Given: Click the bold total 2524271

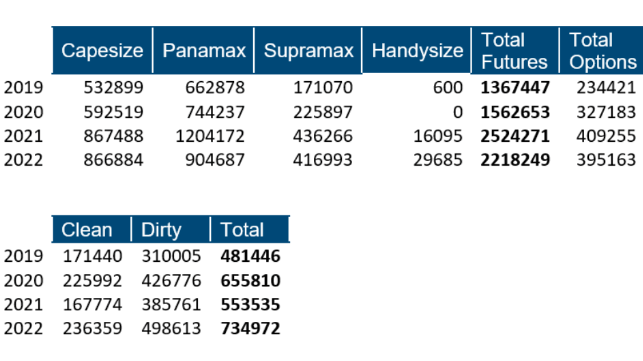Looking at the screenshot, I should click(x=515, y=136).
